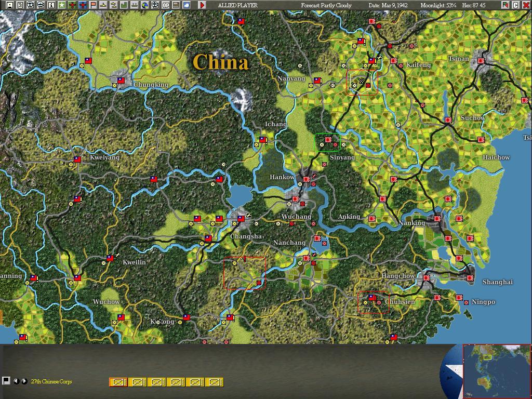Screen dimensions: 532x399
Task: Click the '27th Chinese Corps' unit name
Action: (51, 381)
